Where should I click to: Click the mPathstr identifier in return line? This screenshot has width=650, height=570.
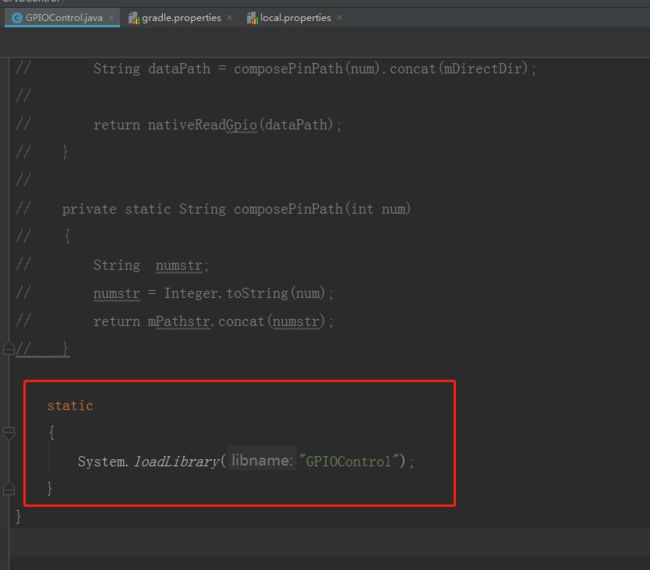click(x=179, y=321)
